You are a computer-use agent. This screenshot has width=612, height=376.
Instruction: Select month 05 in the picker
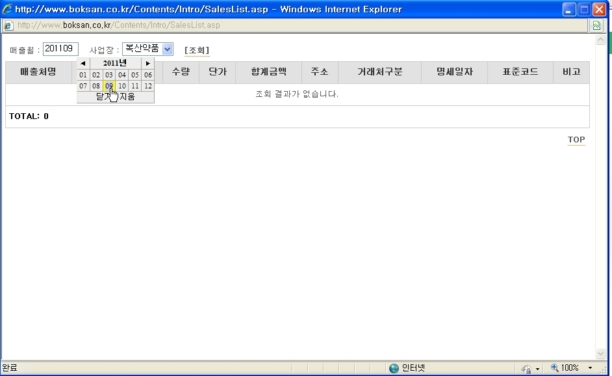click(135, 75)
